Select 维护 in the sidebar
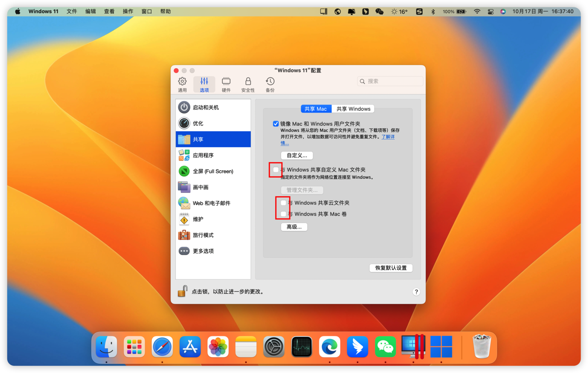Screen dimensions: 588x373 coord(213,219)
